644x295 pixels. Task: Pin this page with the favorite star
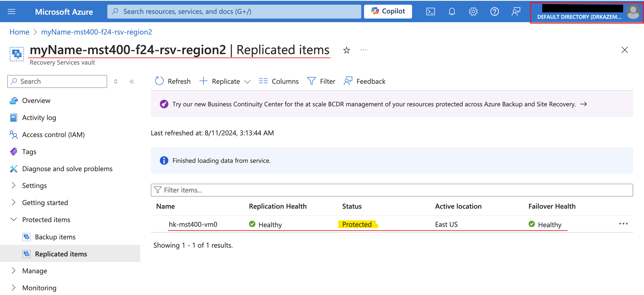[x=346, y=50]
